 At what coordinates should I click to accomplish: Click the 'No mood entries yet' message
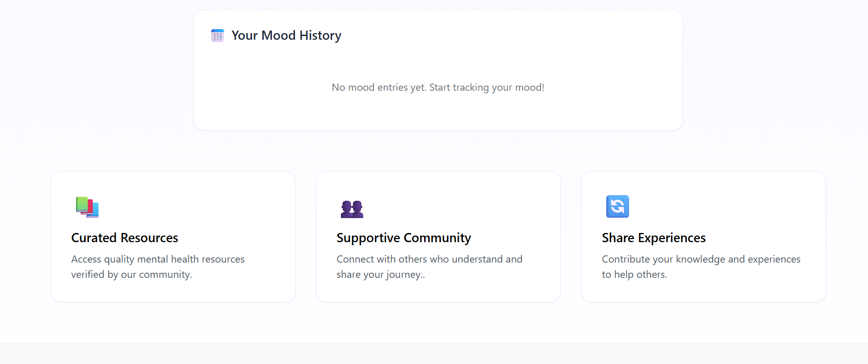tap(438, 88)
